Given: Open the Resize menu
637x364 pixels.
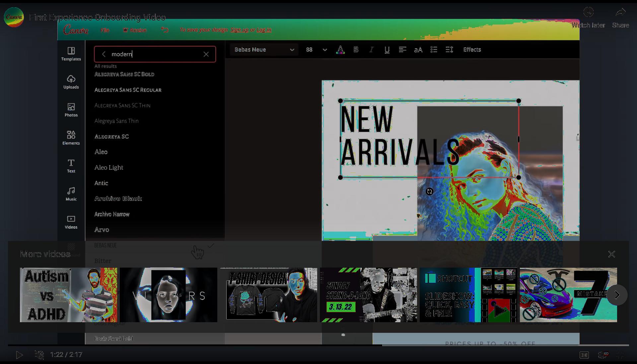Looking at the screenshot, I should [134, 30].
